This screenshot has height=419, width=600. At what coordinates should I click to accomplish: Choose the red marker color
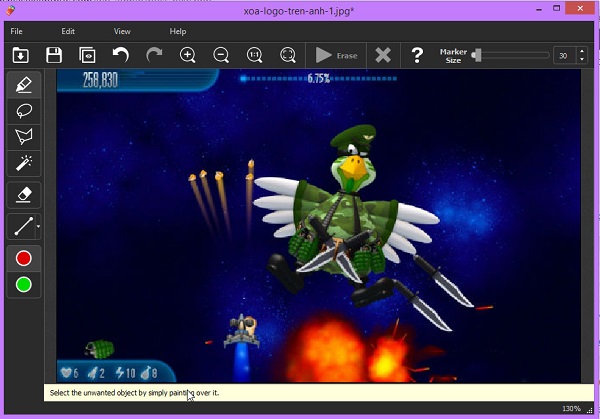24,259
